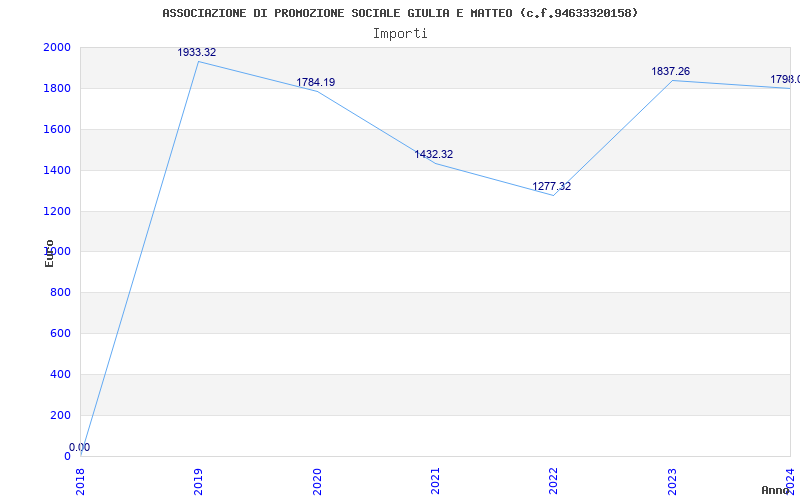
Task: Click the 'Importi' chart subtitle
Action: (x=400, y=34)
